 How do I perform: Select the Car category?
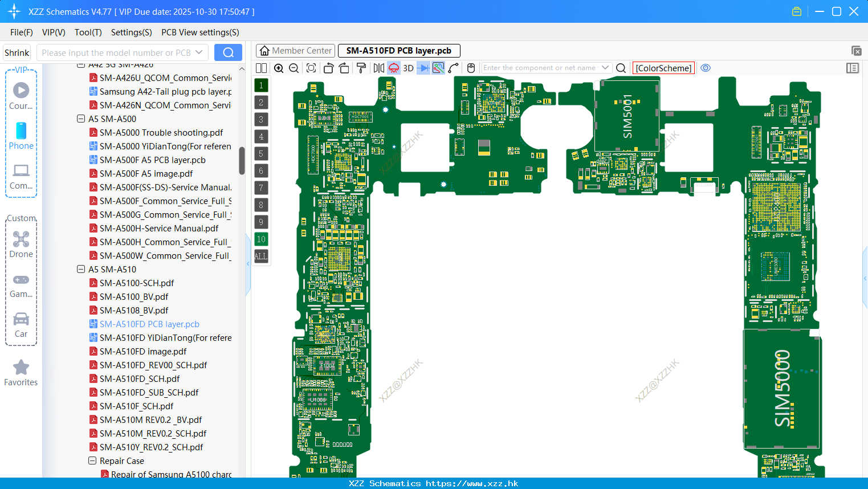(21, 325)
